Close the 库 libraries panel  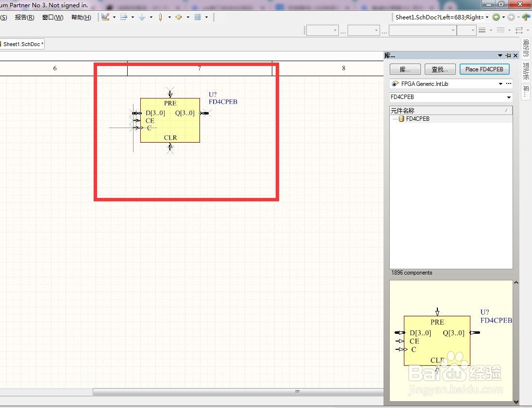click(x=515, y=55)
